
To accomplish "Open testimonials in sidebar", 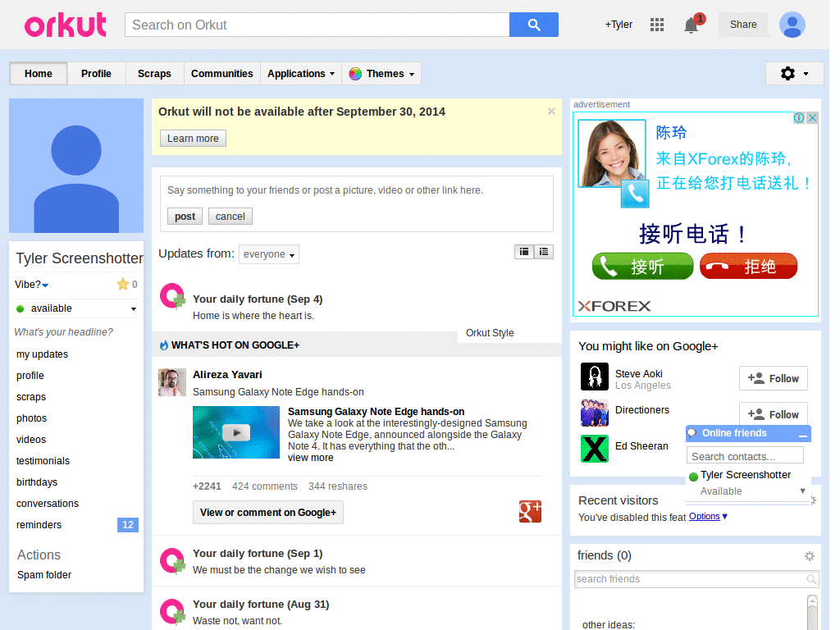I will (x=43, y=461).
